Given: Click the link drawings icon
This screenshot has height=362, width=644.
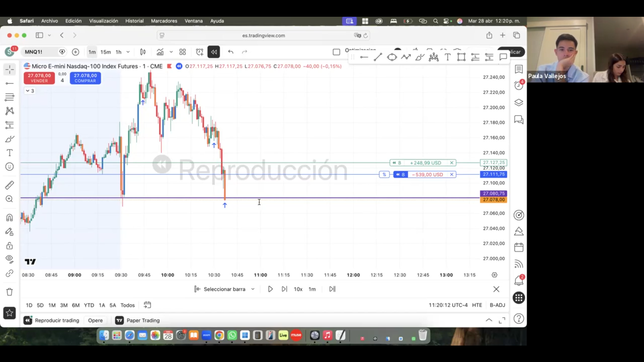Looking at the screenshot, I should pos(9,274).
